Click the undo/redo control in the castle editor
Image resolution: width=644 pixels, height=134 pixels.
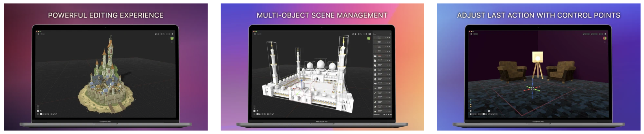click(42, 34)
